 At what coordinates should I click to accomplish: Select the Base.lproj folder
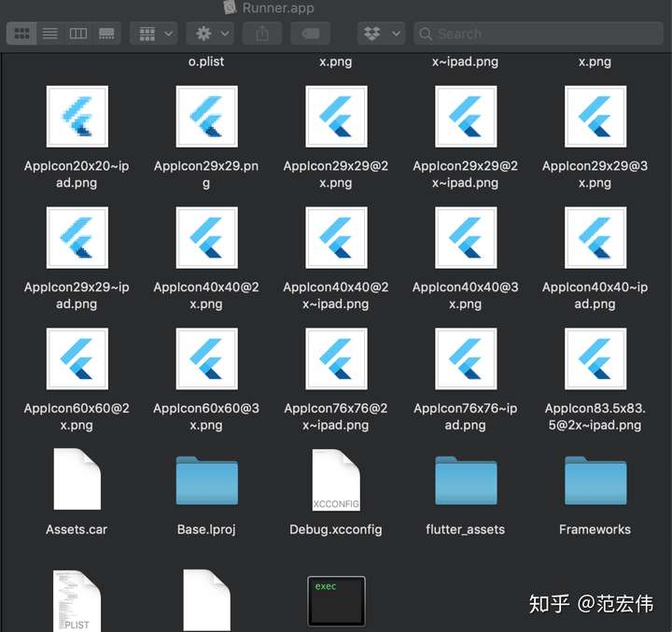pos(206,481)
